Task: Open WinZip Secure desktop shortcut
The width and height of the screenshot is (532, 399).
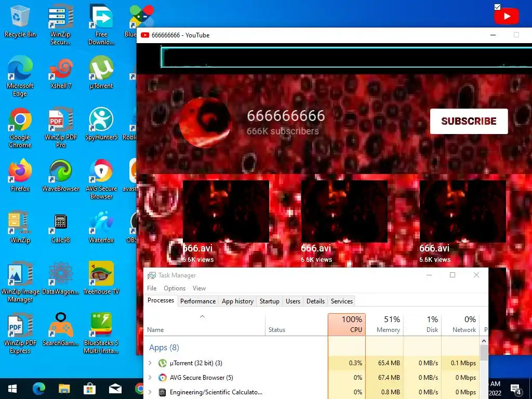Action: (x=60, y=24)
